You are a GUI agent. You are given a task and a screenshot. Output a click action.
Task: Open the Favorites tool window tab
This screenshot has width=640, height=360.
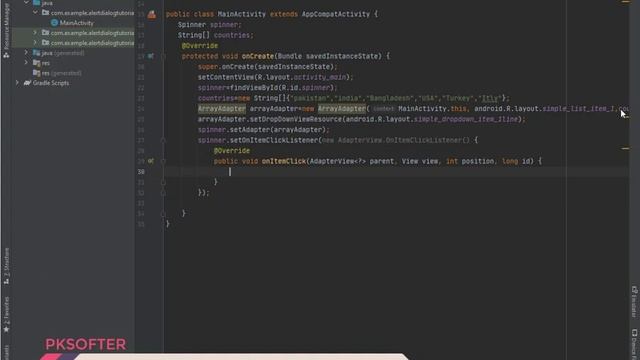coord(6,315)
